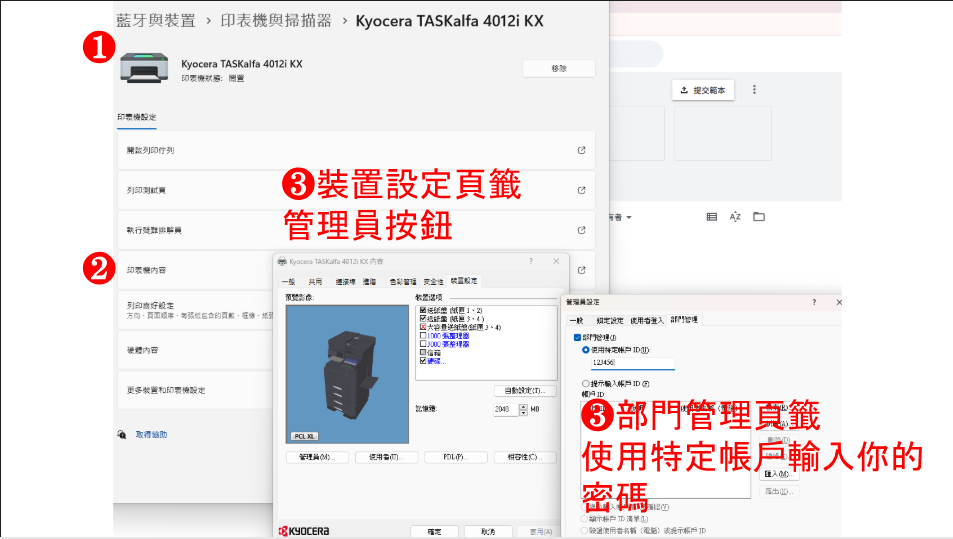Select 部門管理 tab in 管理員設定
The image size is (953, 539).
pos(684,320)
